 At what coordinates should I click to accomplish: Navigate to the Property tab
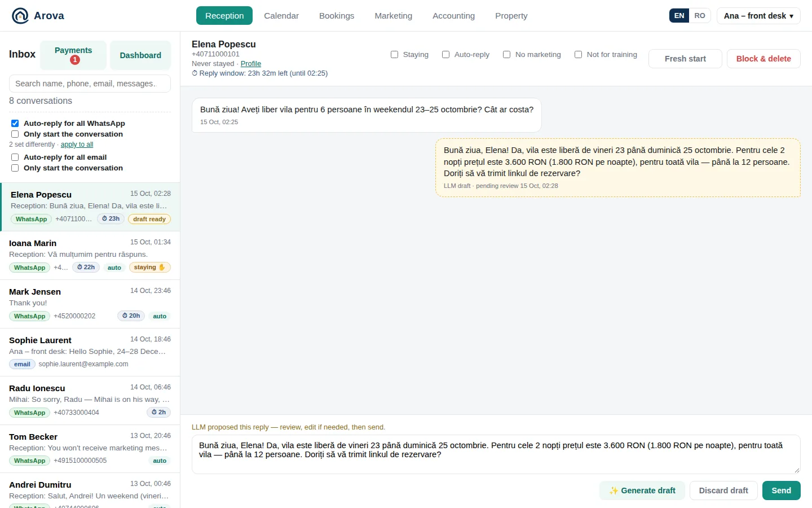click(511, 16)
